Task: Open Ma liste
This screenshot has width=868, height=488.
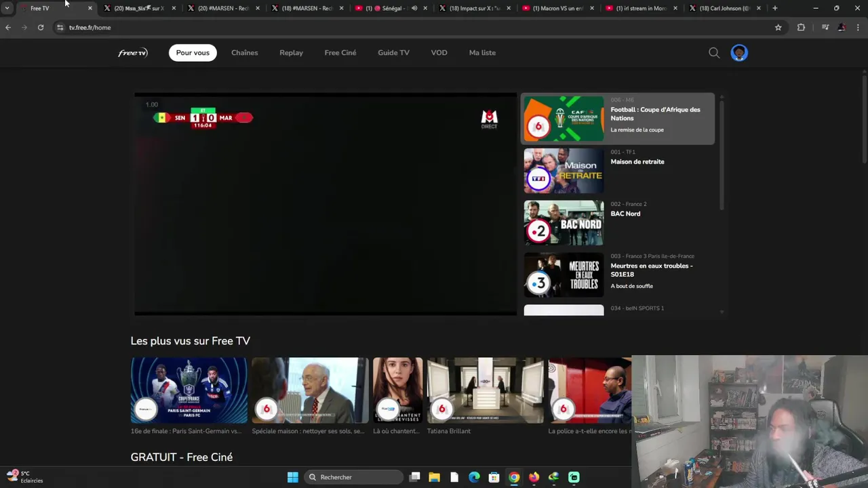Action: (x=482, y=53)
